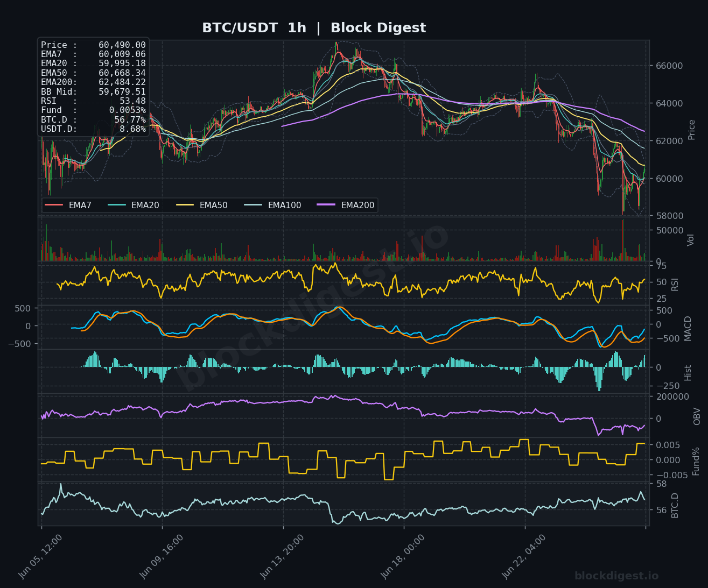Click the EMA7 60,009.06 info row

pyautogui.click(x=93, y=54)
